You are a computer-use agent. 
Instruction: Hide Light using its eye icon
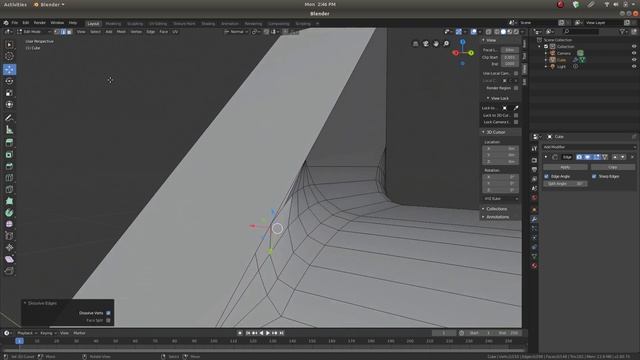tap(634, 66)
